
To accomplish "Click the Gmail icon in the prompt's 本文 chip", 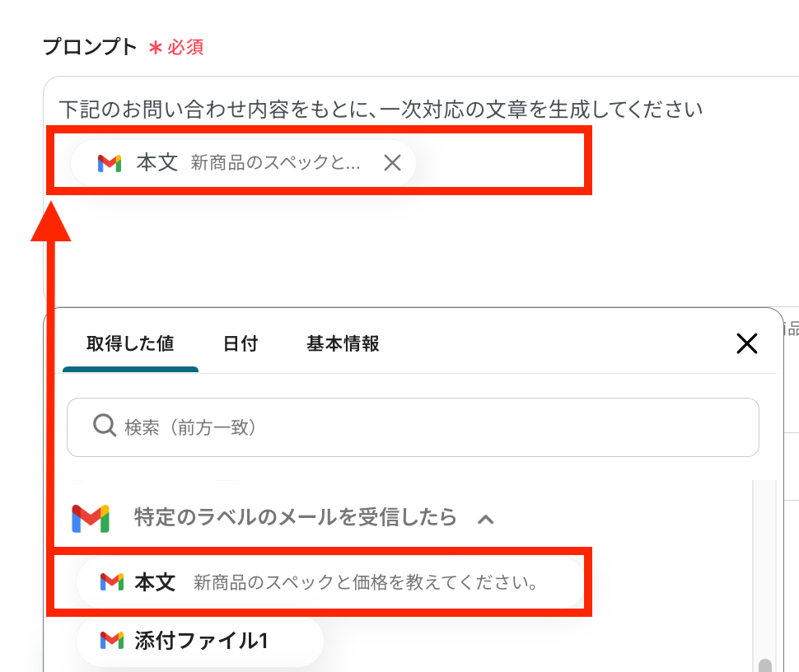I will 110,163.
